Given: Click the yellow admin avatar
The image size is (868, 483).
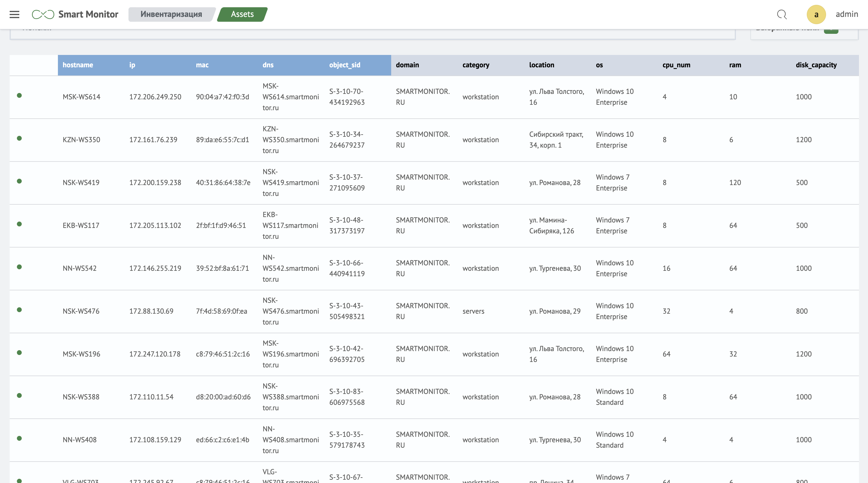Looking at the screenshot, I should pyautogui.click(x=816, y=14).
